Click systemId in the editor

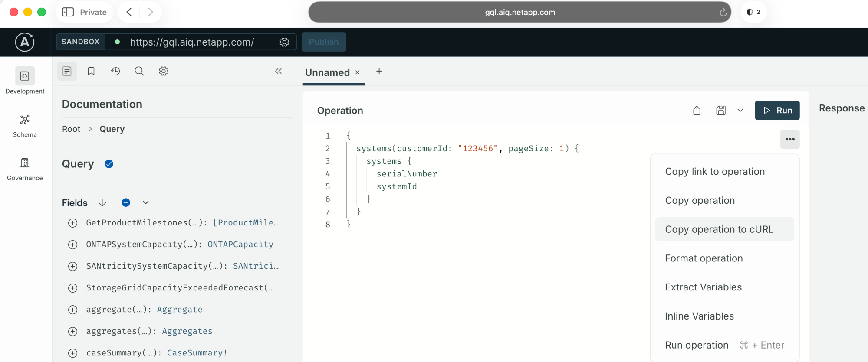397,186
